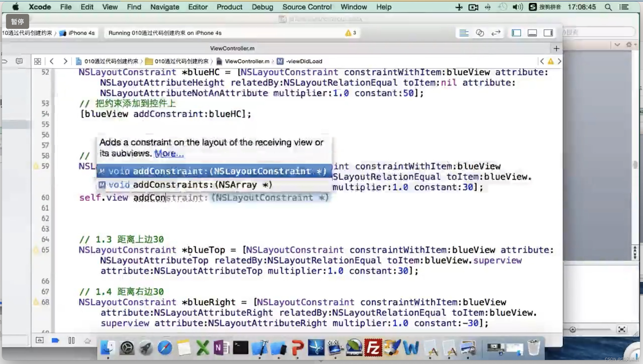
Task: Expand the ViewController.m jump bar item
Action: 247,61
